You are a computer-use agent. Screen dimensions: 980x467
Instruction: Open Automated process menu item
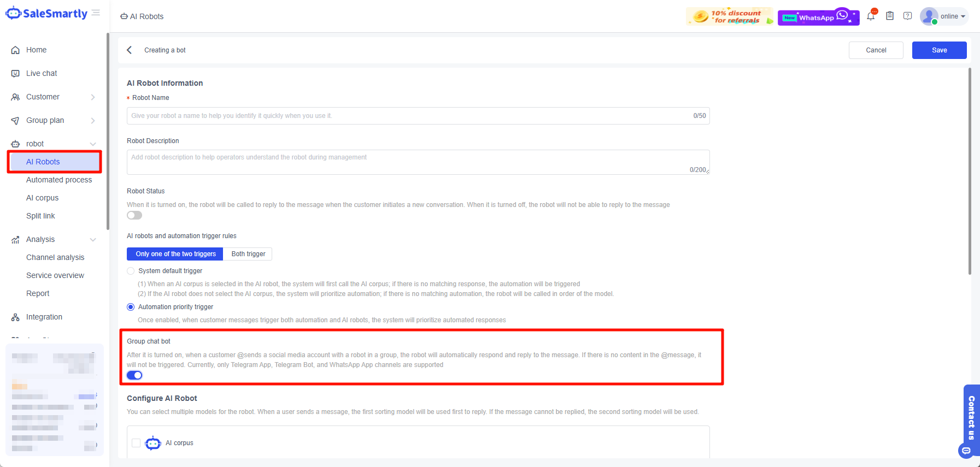pos(59,180)
